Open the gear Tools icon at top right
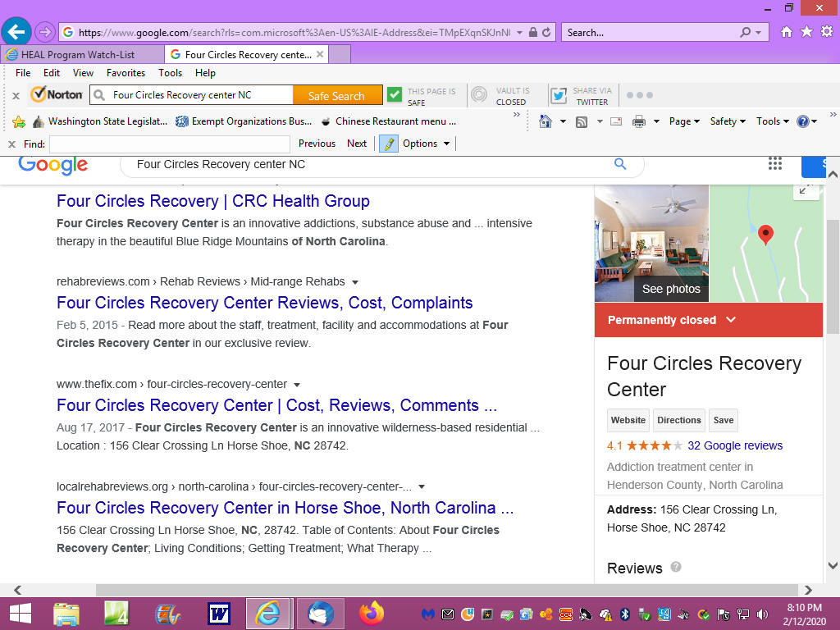The width and height of the screenshot is (840, 630). coord(827,32)
